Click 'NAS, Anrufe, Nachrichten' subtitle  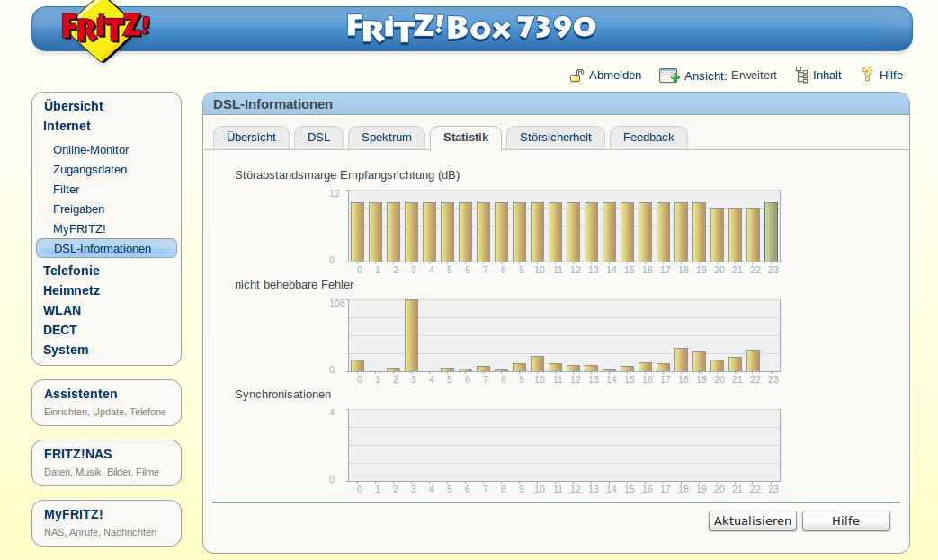click(x=101, y=532)
